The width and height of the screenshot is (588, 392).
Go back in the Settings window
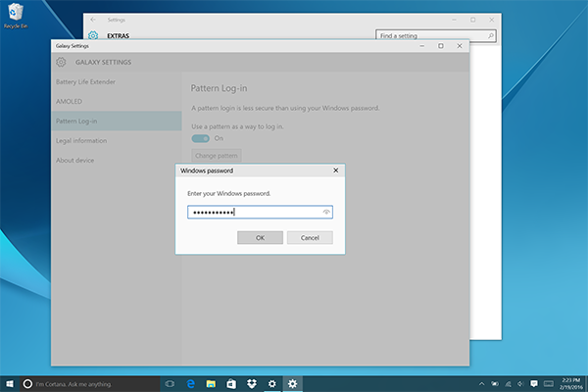tap(93, 20)
